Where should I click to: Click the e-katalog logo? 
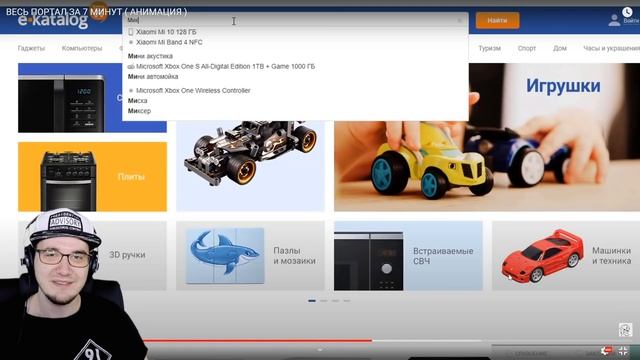(x=53, y=20)
